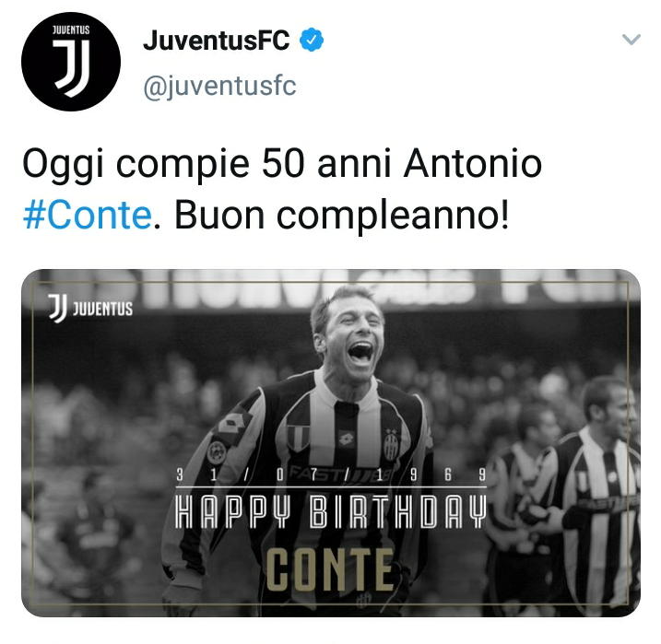The width and height of the screenshot is (661, 644).
Task: Click the Lotto logo on the jersey collar
Action: coord(346,439)
